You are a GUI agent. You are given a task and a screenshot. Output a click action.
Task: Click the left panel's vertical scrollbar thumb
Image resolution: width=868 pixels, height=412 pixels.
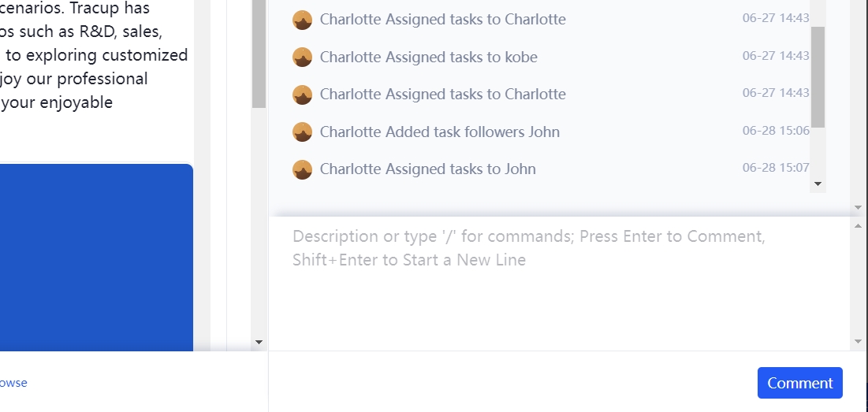pyautogui.click(x=259, y=54)
